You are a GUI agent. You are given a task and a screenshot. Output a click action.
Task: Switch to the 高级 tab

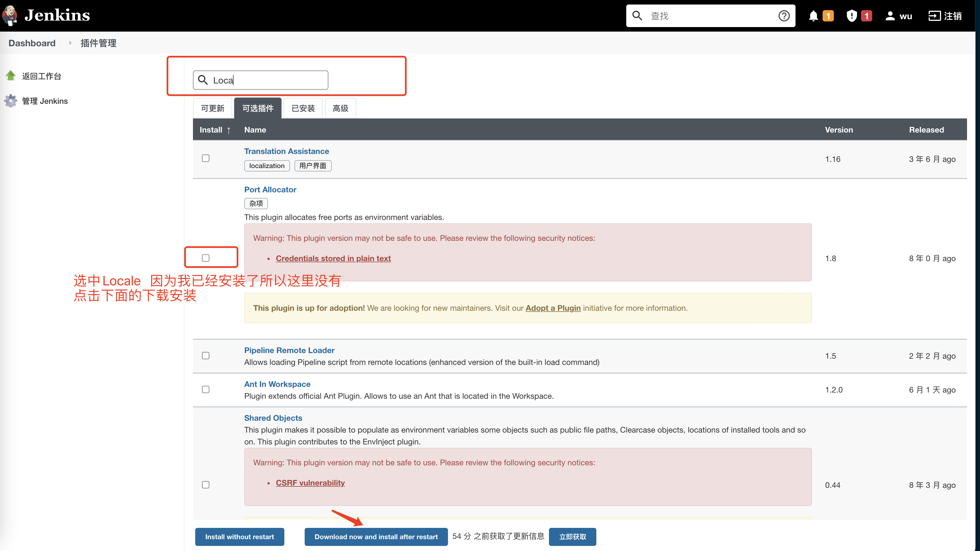coord(340,108)
